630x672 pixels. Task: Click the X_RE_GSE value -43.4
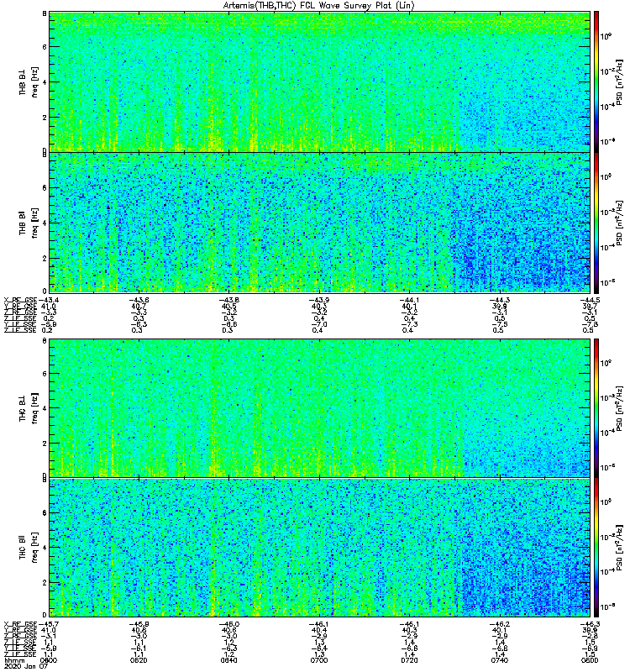click(49, 300)
